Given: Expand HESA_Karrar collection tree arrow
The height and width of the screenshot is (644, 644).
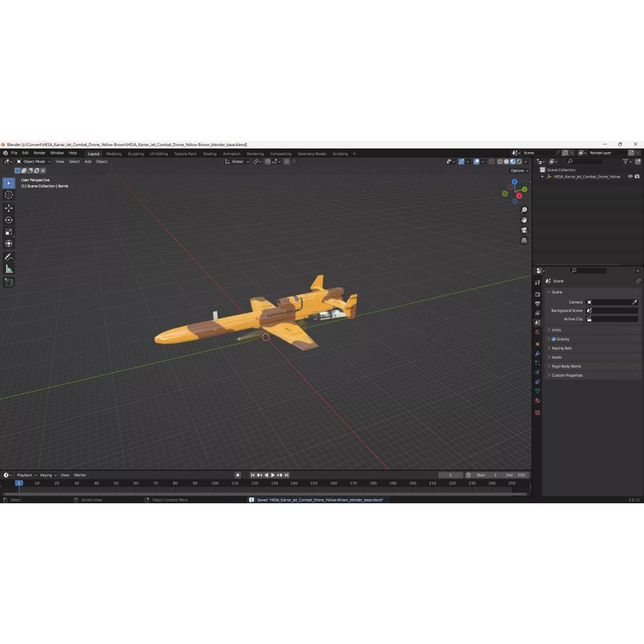Looking at the screenshot, I should [x=543, y=177].
